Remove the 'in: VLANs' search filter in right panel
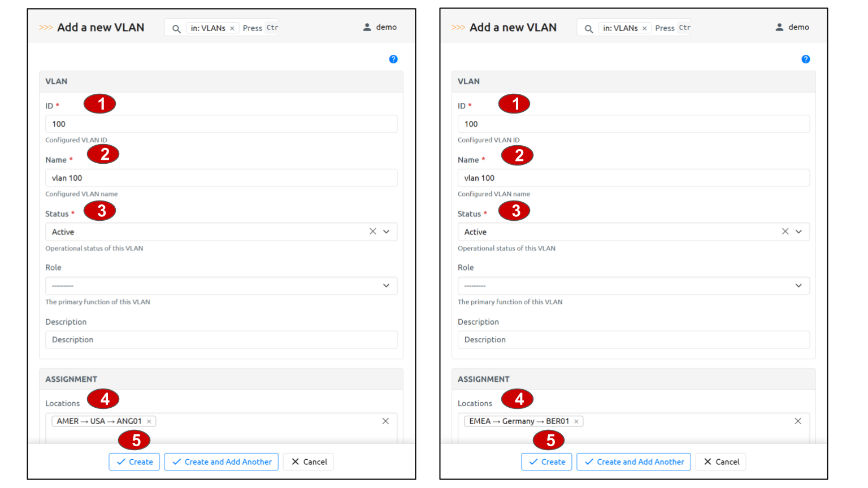This screenshot has width=868, height=488. tap(644, 28)
